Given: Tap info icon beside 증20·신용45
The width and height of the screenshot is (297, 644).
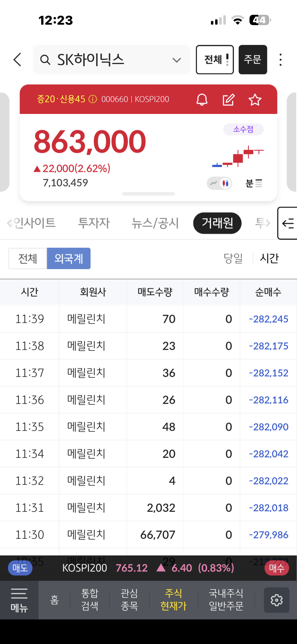Looking at the screenshot, I should [x=93, y=99].
